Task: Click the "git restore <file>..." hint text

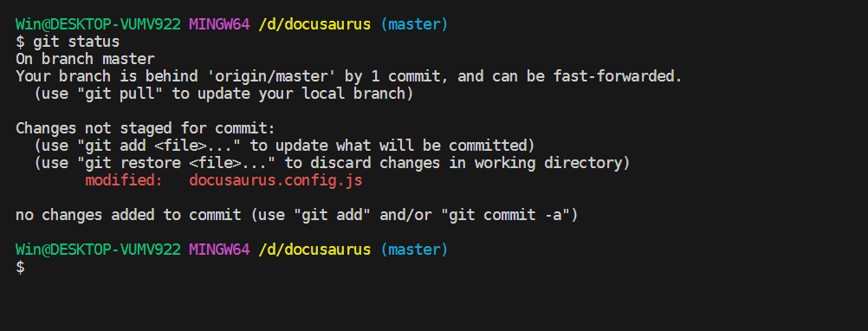Action: [176, 163]
